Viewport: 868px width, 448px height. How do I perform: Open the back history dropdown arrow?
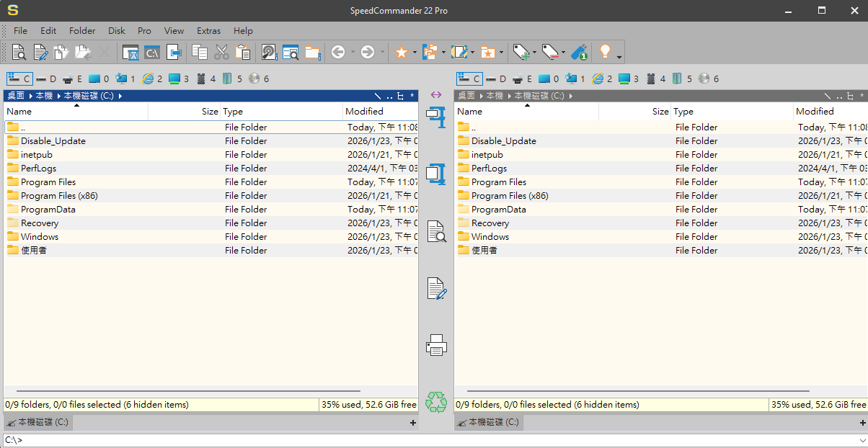tap(353, 52)
